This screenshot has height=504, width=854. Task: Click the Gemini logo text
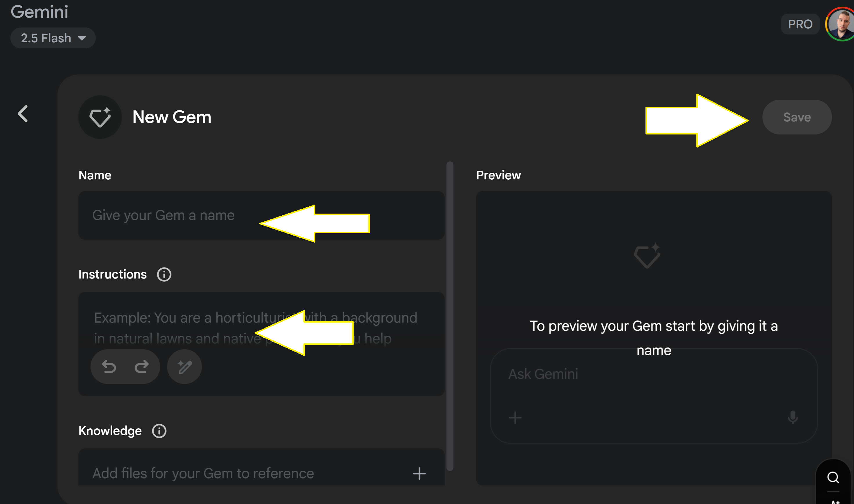click(39, 12)
